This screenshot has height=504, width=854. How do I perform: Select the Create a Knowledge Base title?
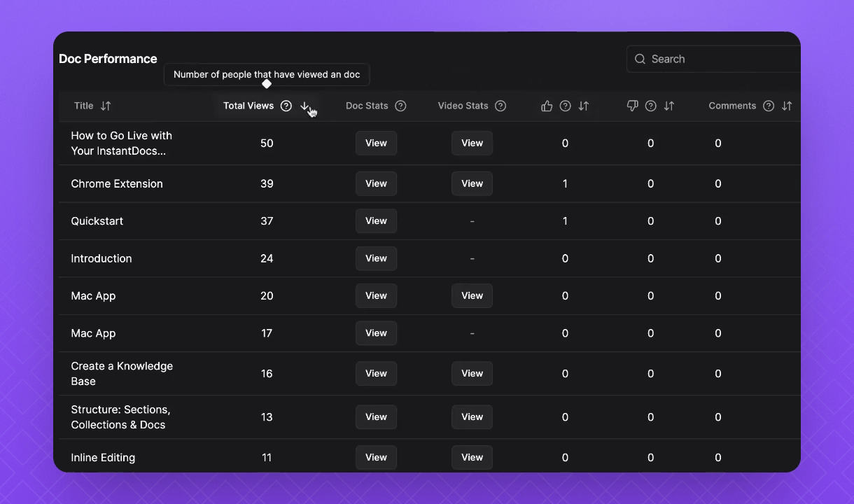122,373
